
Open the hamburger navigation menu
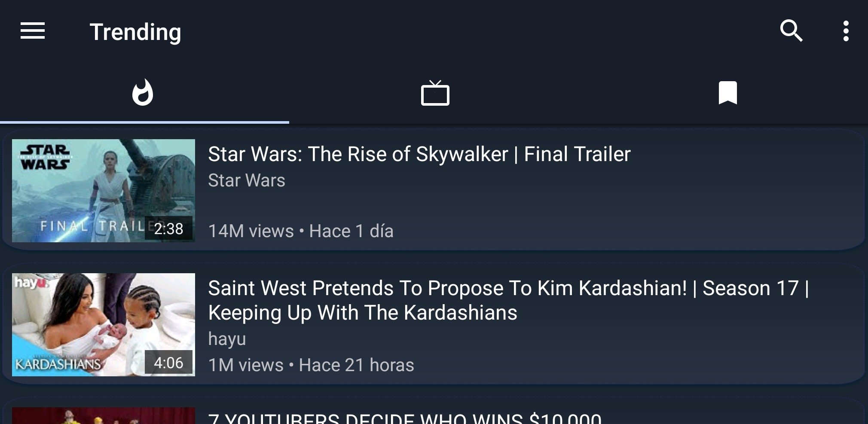[x=33, y=31]
